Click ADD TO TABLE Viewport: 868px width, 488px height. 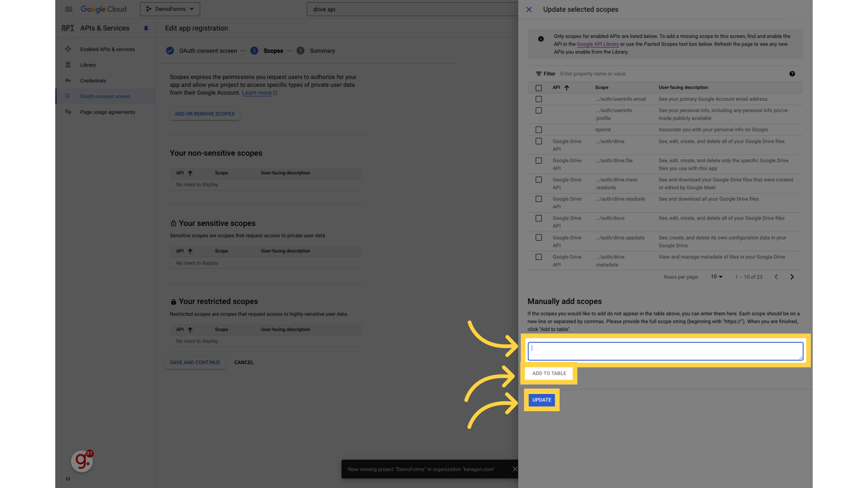click(549, 373)
